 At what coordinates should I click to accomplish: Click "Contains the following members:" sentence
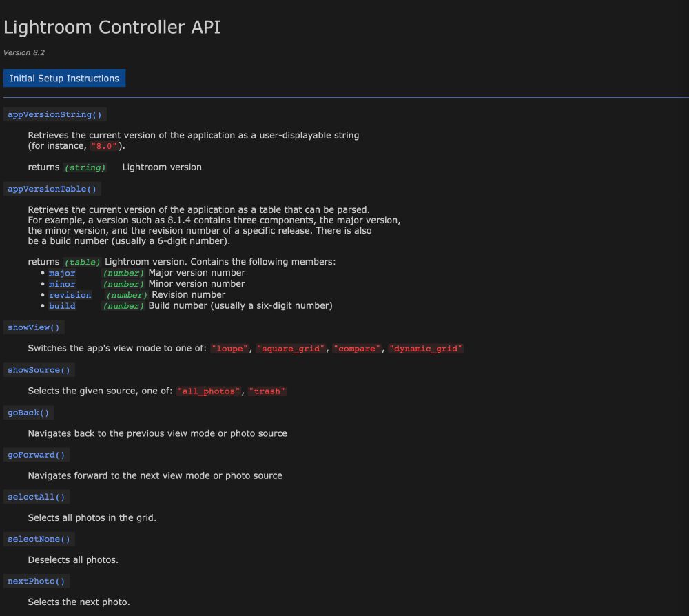coord(263,261)
